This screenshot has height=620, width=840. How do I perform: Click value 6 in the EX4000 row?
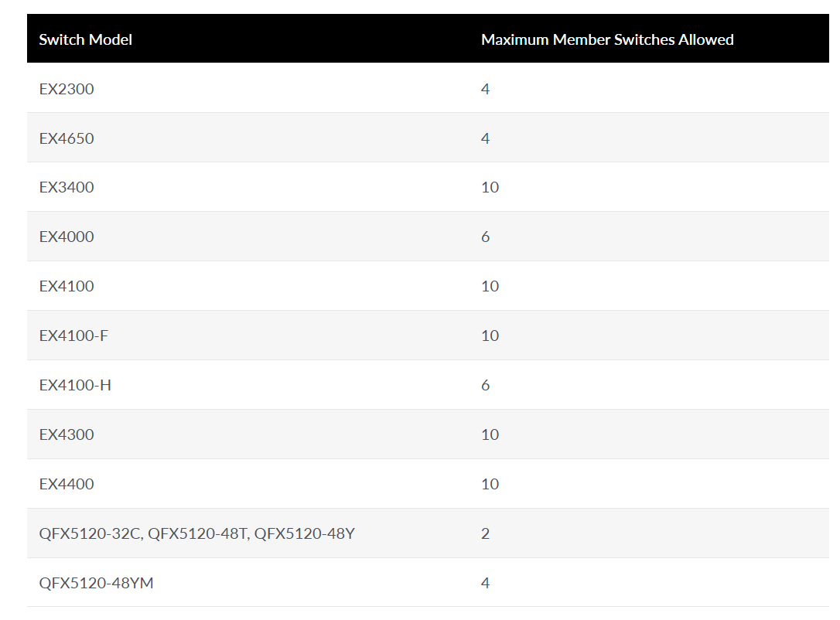tap(485, 237)
